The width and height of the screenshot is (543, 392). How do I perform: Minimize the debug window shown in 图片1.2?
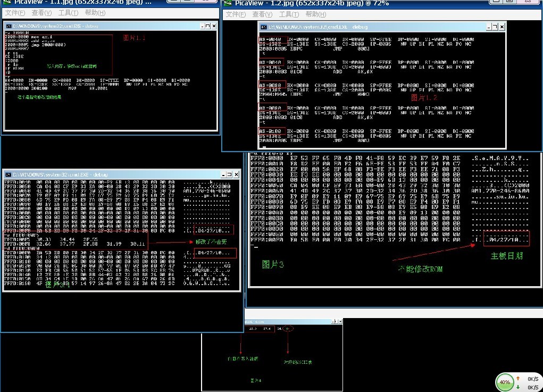click(489, 27)
